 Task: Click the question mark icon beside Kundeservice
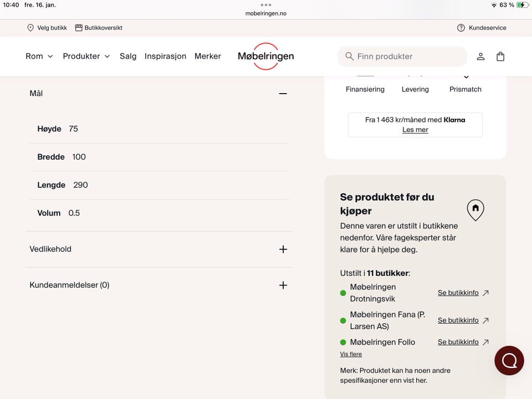pos(461,28)
